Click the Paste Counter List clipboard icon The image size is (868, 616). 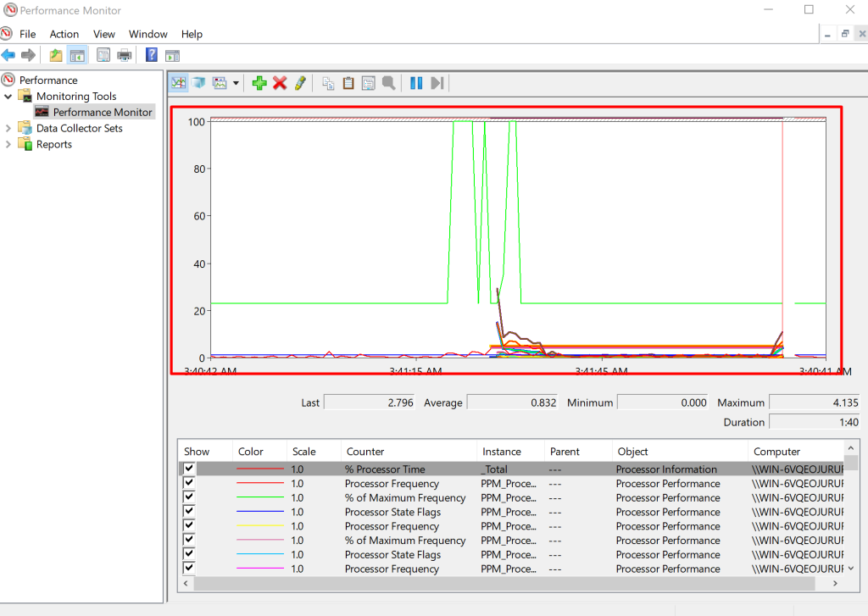[x=348, y=83]
